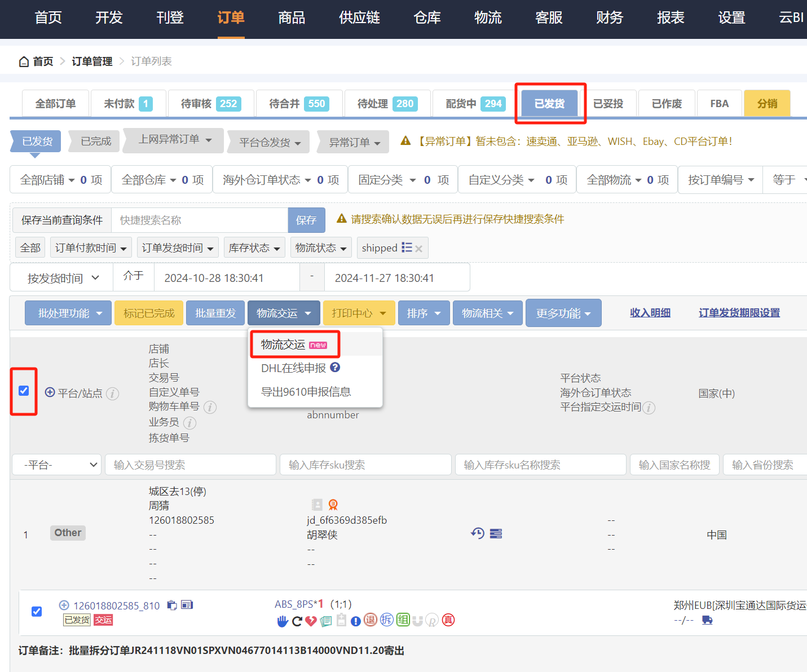
Task: Click the broken-heart icon on the order row
Action: point(311,620)
